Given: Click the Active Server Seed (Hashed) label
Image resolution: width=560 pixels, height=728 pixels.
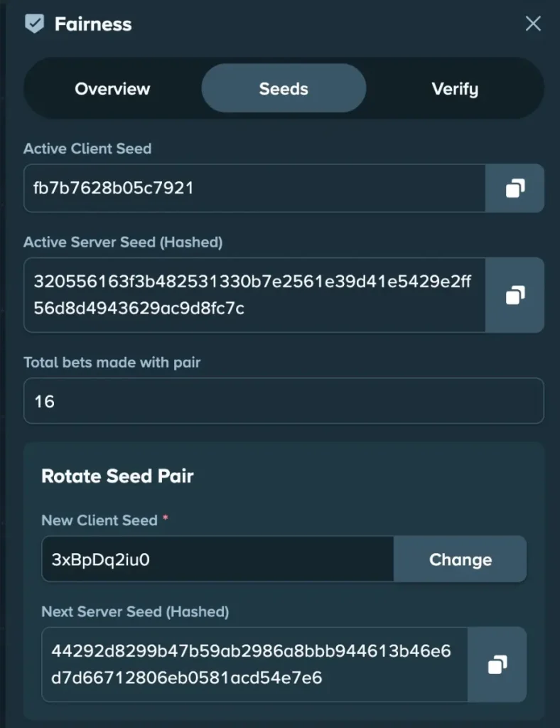Looking at the screenshot, I should (x=123, y=242).
